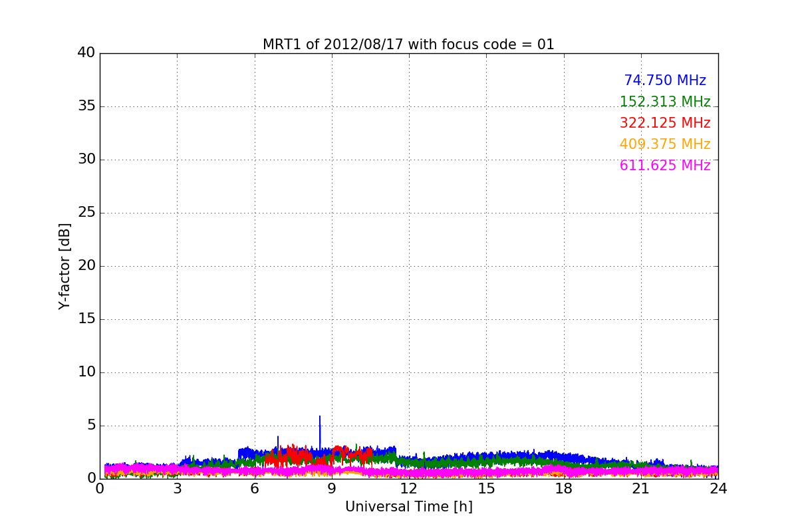Select the 409.375 MHz legend label
Image resolution: width=798 pixels, height=532 pixels.
665,144
